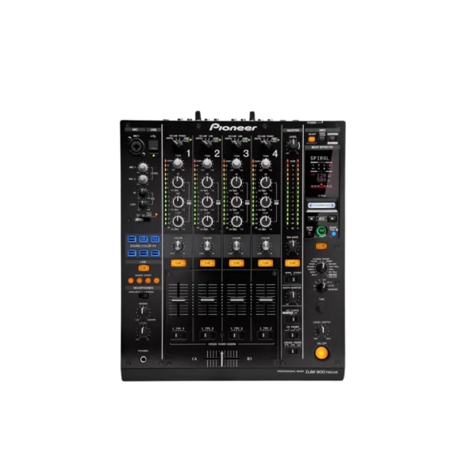This screenshot has height=476, width=476.
Task: Flip the mic OFF/ON/TALK OVER switch
Action: pyautogui.click(x=142, y=220)
